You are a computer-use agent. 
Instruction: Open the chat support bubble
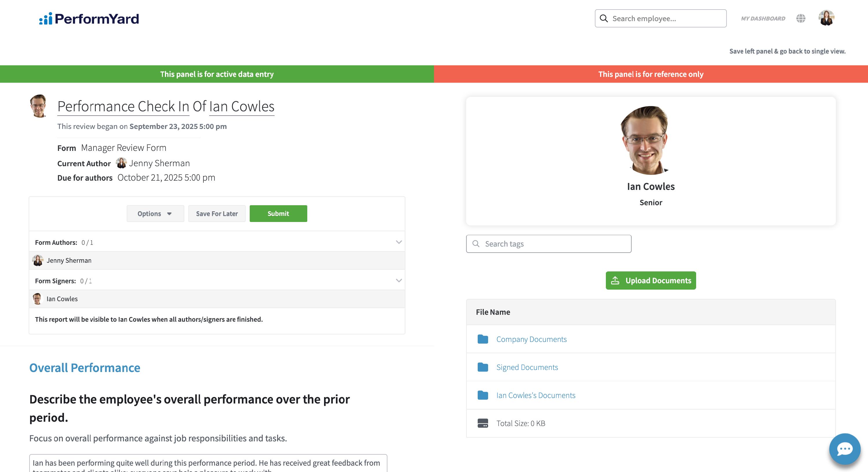[x=845, y=449]
